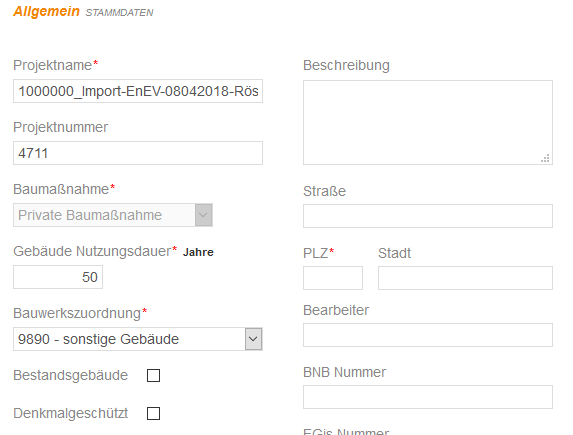
Task: Grab the Beschreibung textarea resize handle
Action: coord(545,158)
